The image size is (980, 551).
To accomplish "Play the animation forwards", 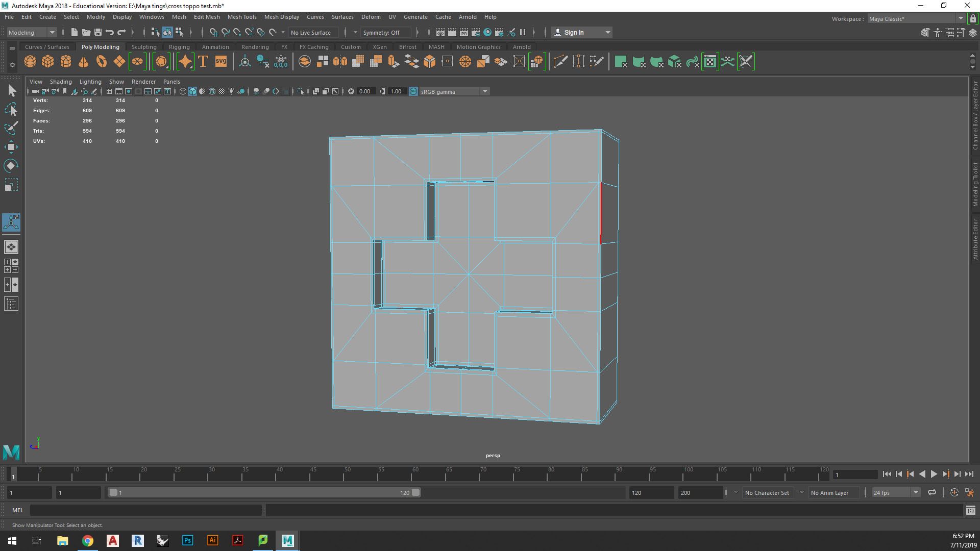I will click(x=934, y=474).
